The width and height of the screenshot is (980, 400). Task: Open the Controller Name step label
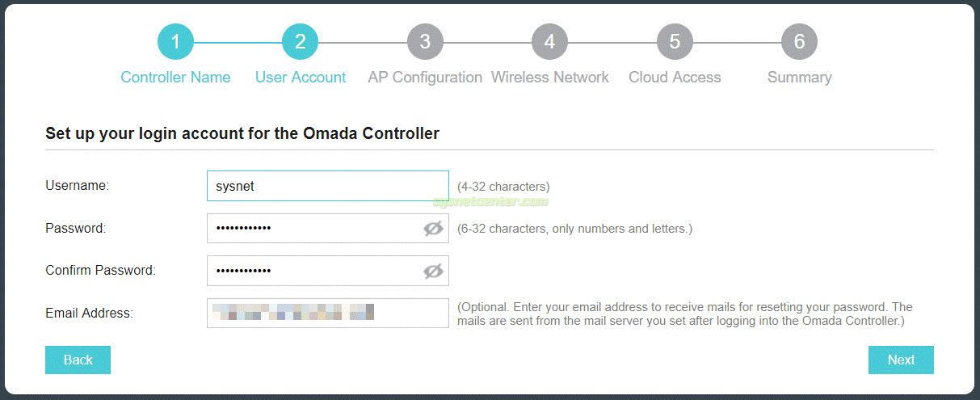point(175,78)
